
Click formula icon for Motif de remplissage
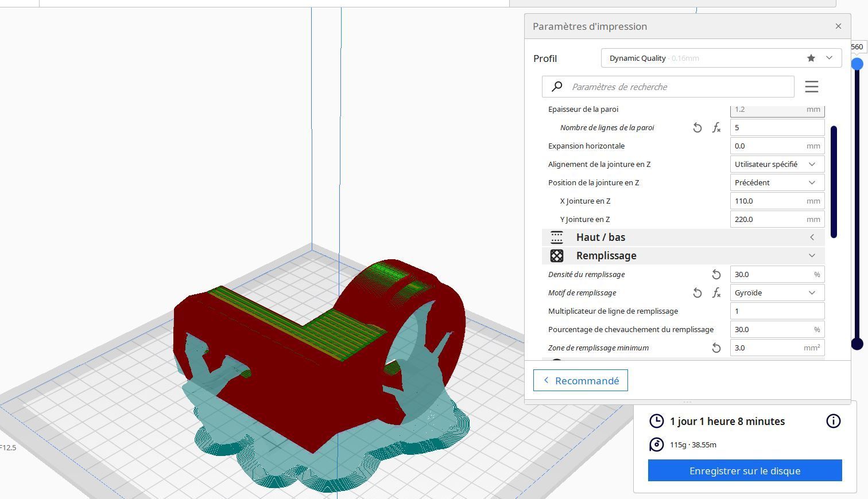(x=716, y=293)
